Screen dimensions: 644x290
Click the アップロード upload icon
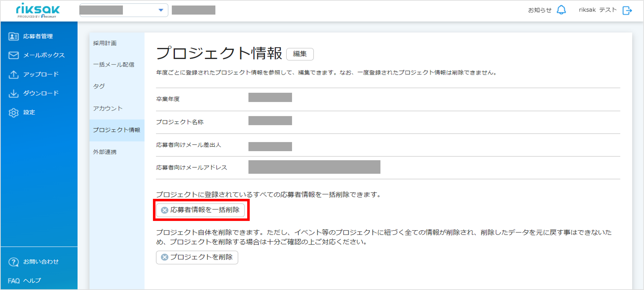[x=14, y=74]
